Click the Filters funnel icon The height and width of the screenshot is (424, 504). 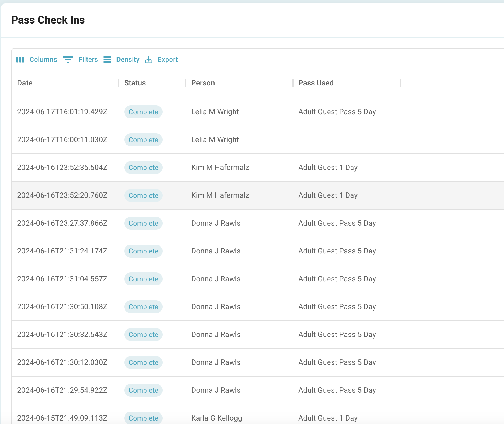pos(68,59)
